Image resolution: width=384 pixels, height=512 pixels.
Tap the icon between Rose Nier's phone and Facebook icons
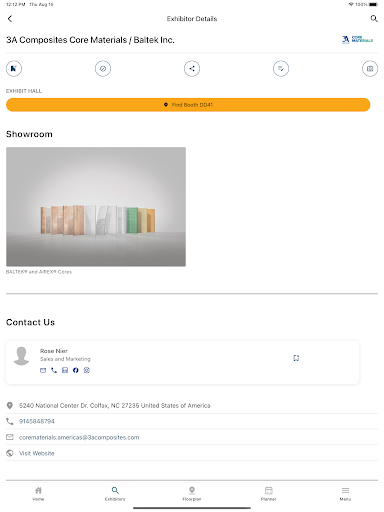tap(65, 370)
